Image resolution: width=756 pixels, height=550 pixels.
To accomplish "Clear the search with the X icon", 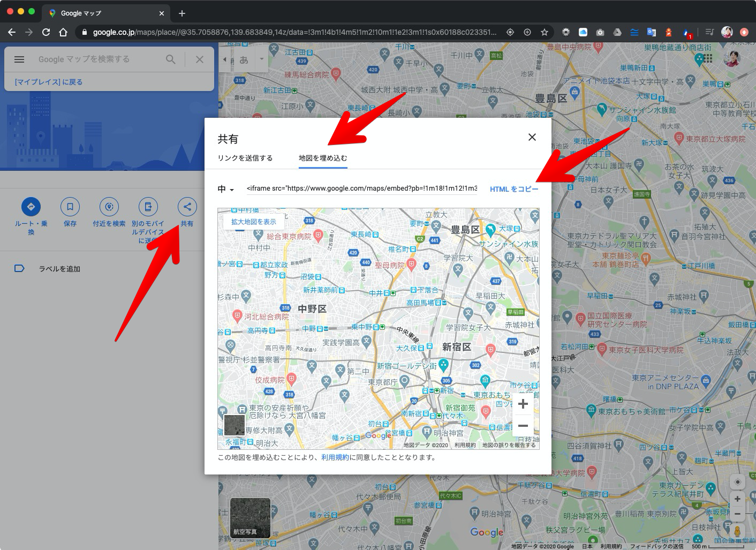I will click(x=200, y=59).
